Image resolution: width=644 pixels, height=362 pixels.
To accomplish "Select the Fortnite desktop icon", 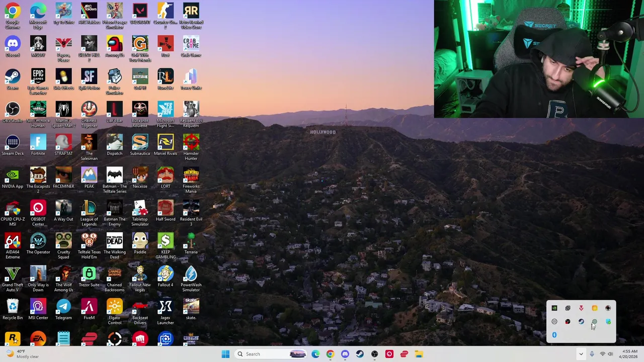I will click(x=38, y=145).
